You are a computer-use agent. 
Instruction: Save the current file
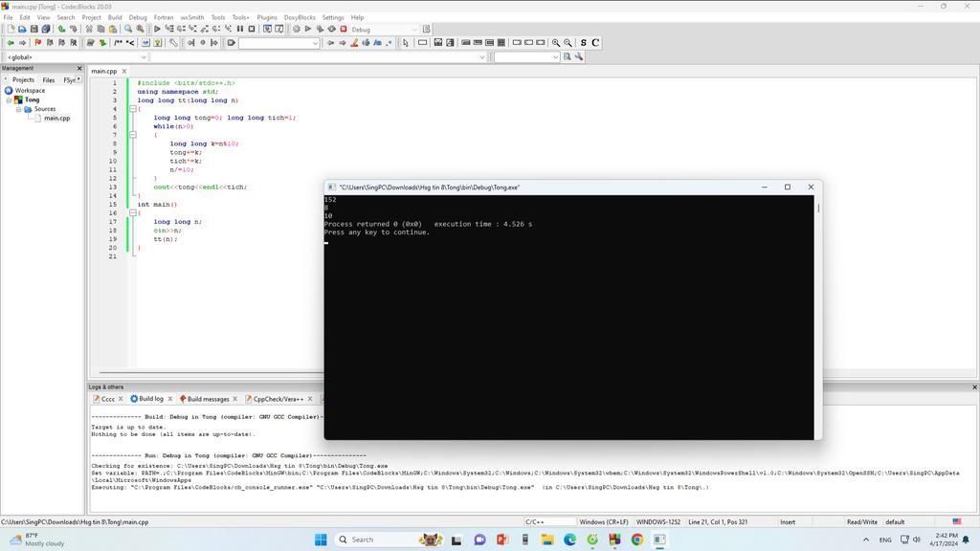(33, 29)
